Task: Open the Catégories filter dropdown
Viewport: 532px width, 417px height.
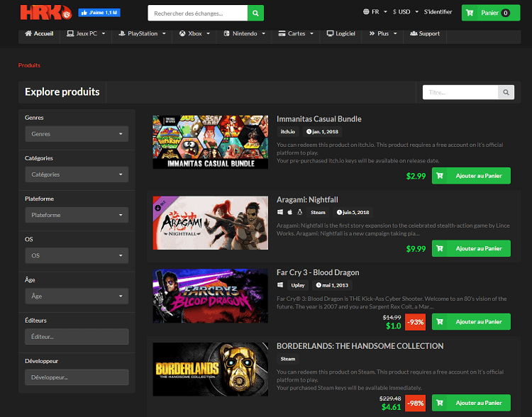Action: point(77,174)
